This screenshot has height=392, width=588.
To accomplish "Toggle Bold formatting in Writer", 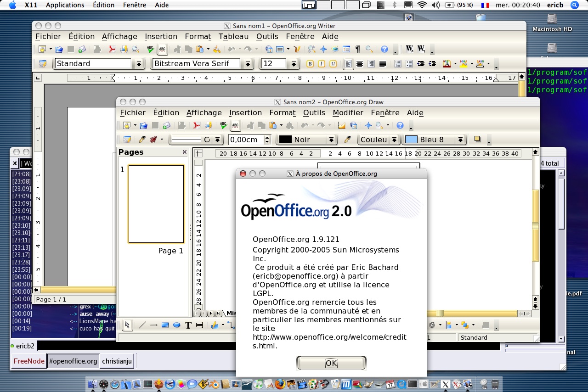I will 310,64.
